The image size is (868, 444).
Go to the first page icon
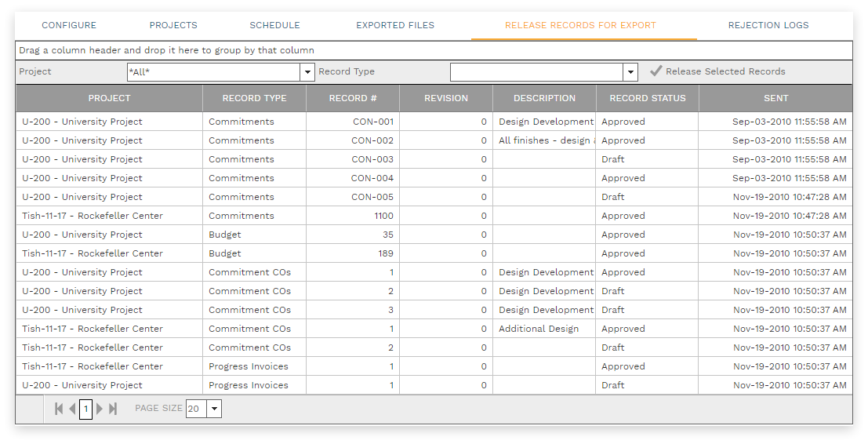tap(59, 409)
